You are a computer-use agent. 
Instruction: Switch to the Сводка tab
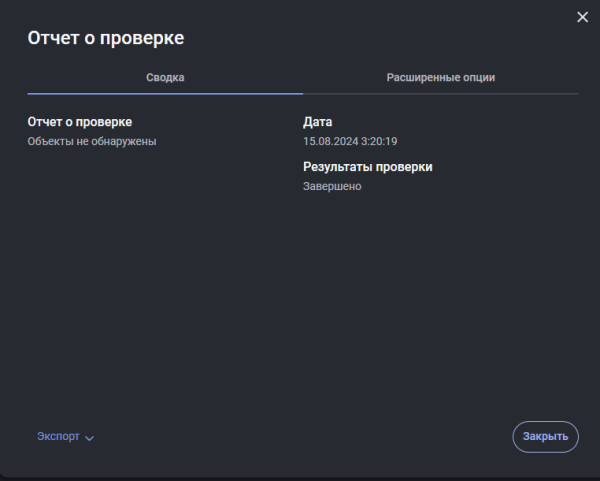pyautogui.click(x=165, y=77)
